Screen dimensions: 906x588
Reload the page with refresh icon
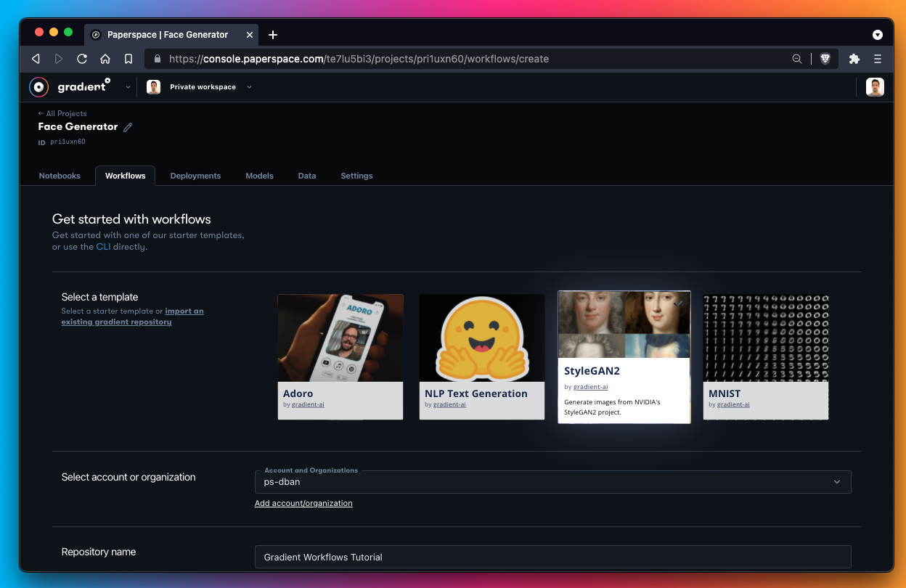pos(82,59)
